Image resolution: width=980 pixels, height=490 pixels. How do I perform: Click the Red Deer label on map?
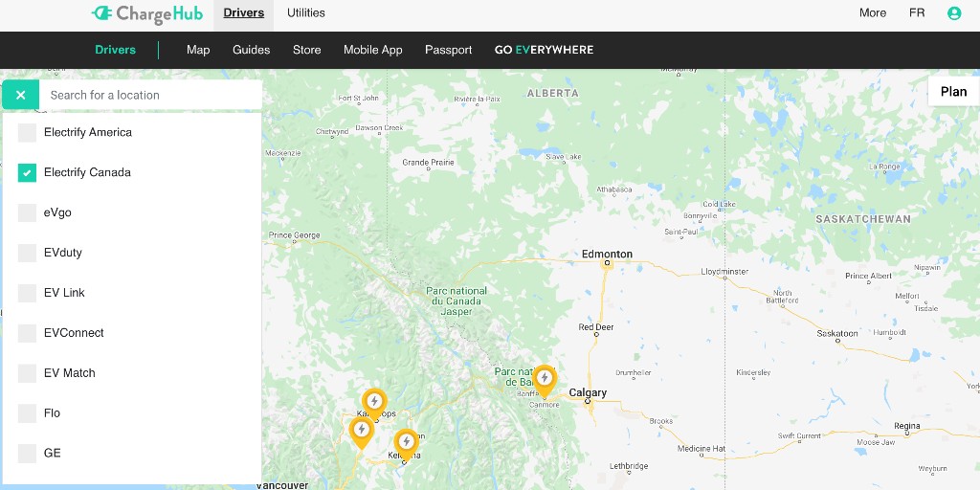click(x=595, y=327)
